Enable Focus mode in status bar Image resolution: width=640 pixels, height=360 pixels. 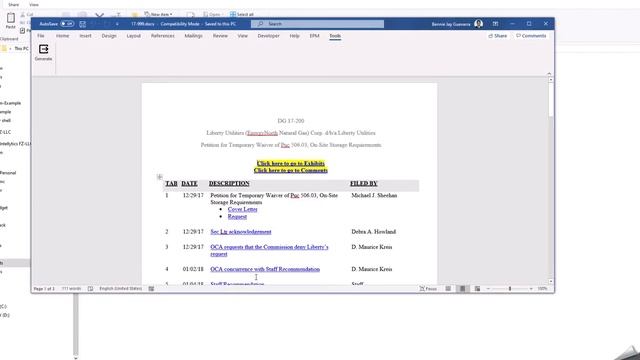[x=428, y=289]
